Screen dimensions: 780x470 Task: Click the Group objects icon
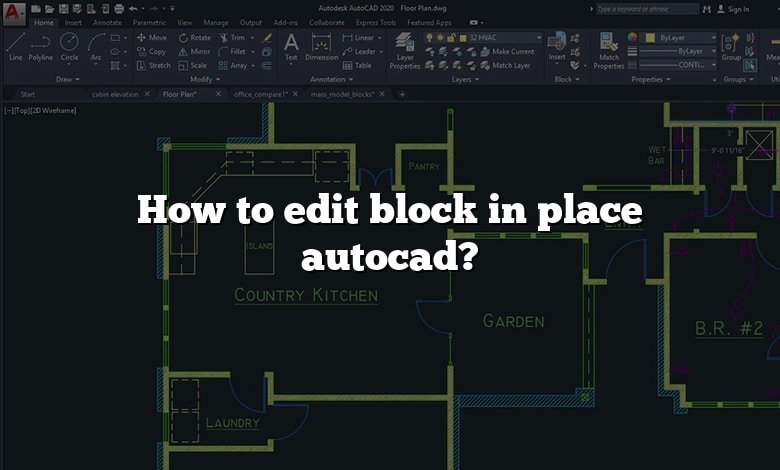tap(732, 46)
